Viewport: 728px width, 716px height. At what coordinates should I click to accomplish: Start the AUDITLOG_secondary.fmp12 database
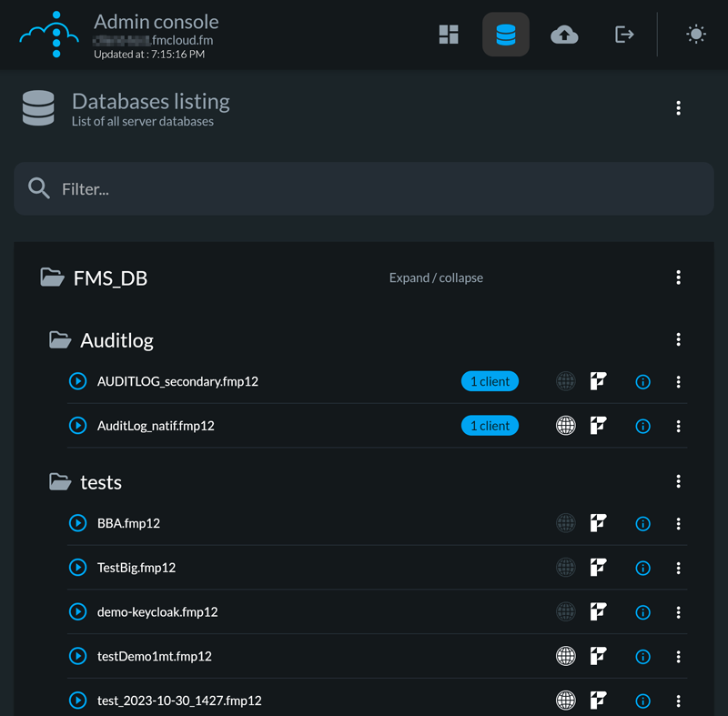pos(77,381)
